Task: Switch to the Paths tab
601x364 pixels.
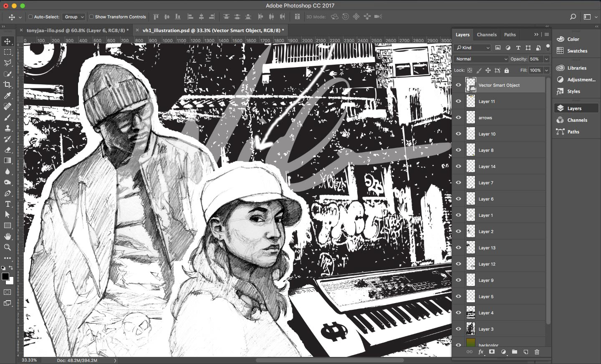Action: pyautogui.click(x=510, y=35)
